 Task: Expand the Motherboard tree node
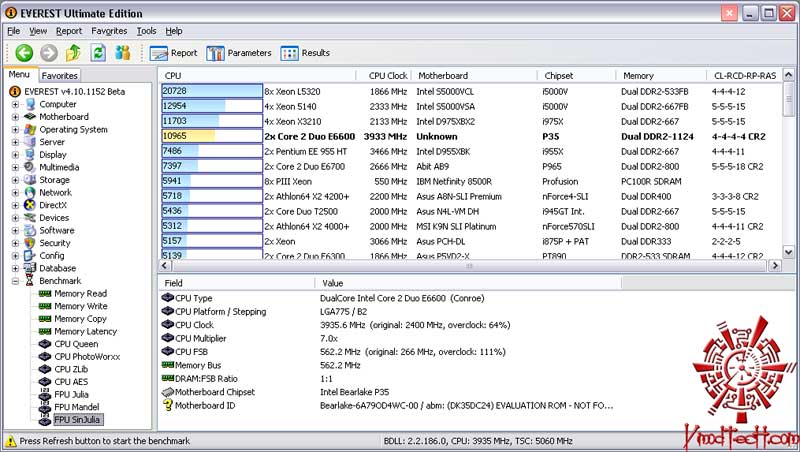click(15, 117)
